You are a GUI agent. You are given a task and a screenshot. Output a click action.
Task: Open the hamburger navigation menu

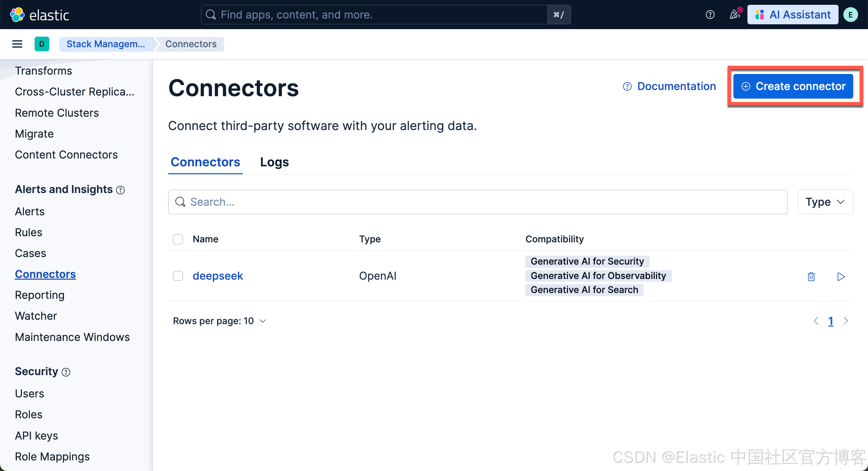pos(17,44)
